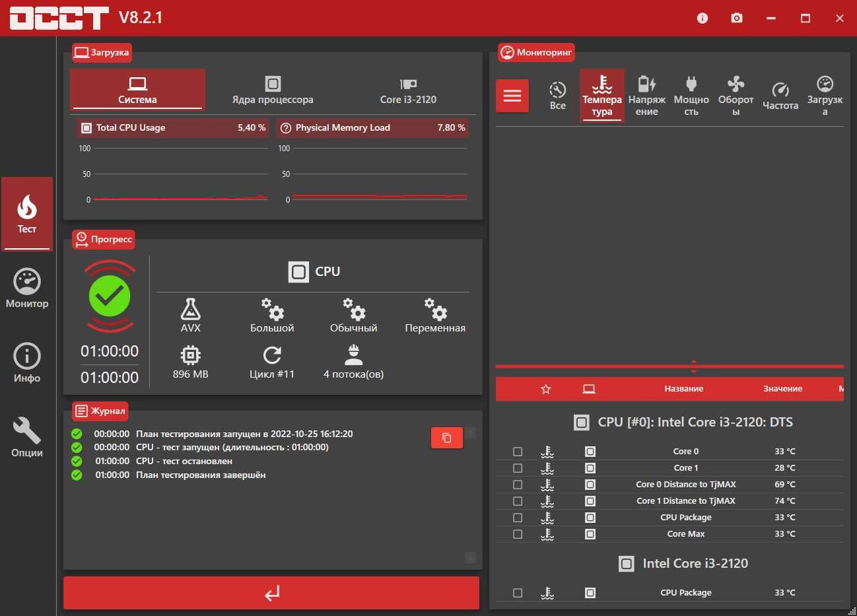Switch to the Система load tab

(137, 90)
